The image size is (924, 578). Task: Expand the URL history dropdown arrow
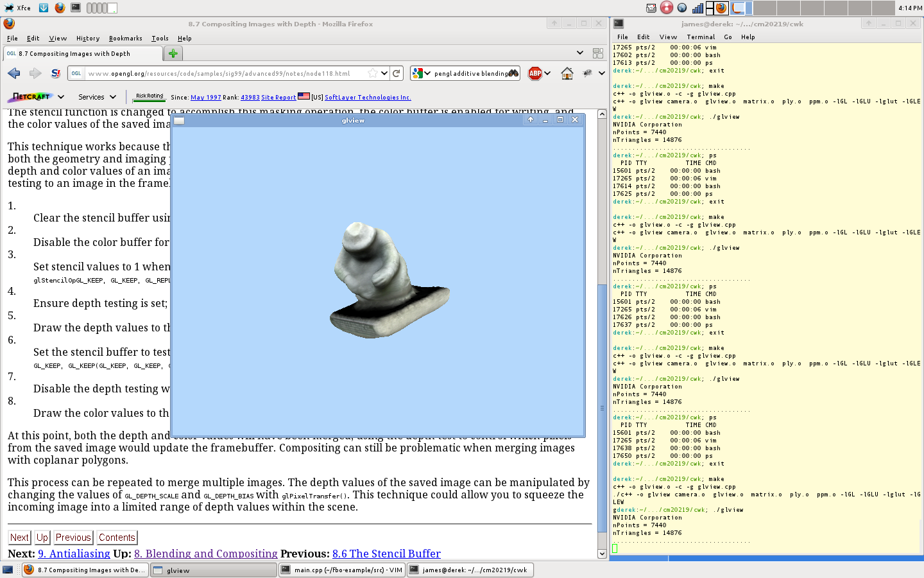coord(384,73)
